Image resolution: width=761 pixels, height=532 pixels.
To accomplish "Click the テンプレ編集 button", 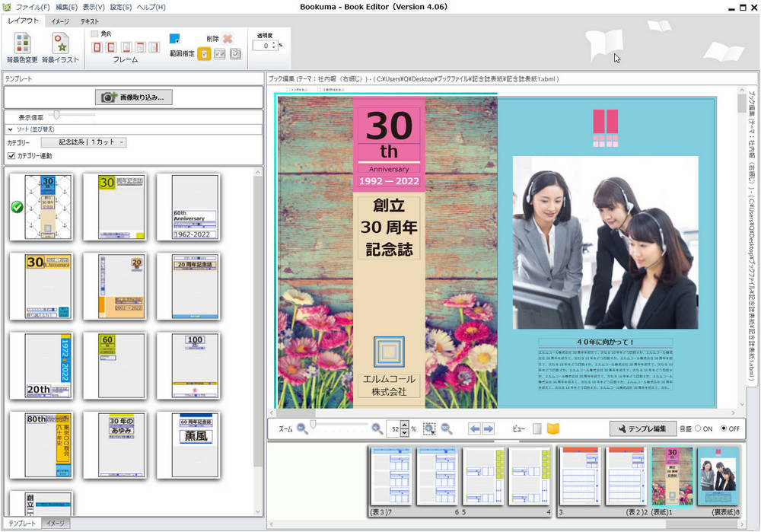I will coord(643,428).
